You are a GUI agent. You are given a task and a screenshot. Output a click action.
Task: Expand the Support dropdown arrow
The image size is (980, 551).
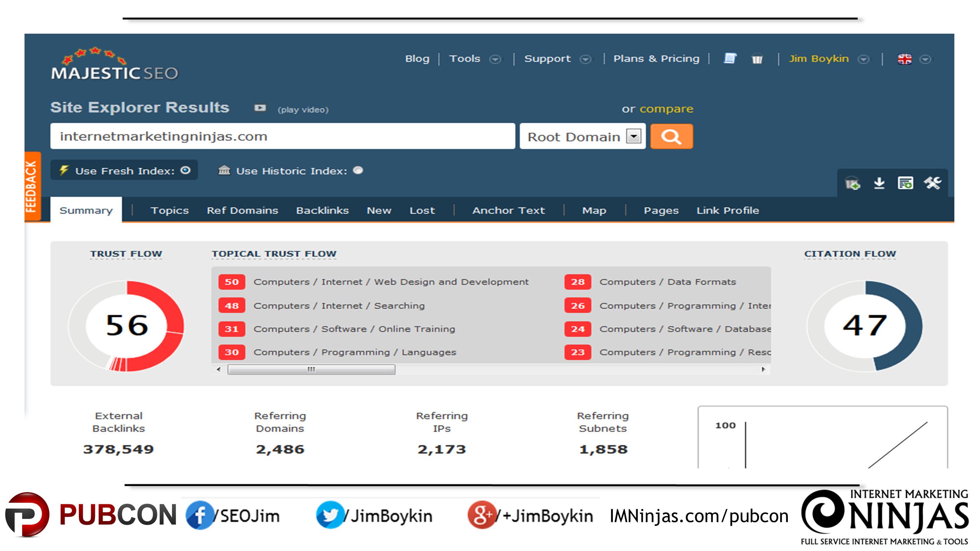585,59
